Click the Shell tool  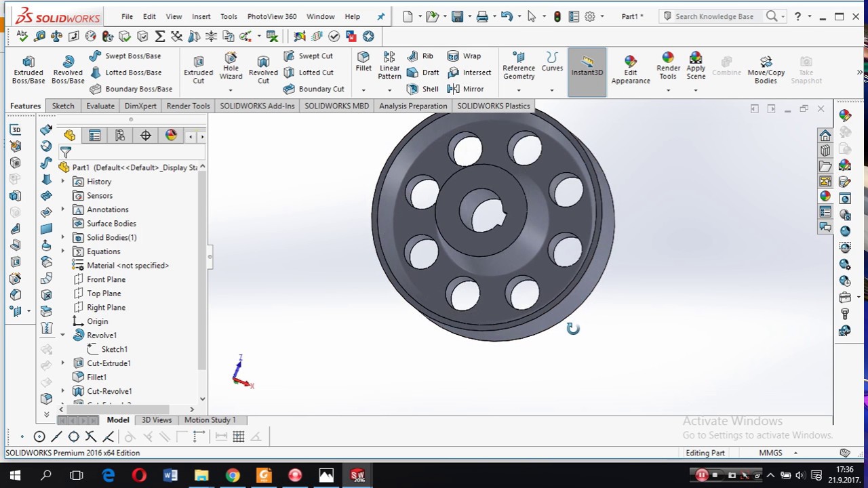422,89
